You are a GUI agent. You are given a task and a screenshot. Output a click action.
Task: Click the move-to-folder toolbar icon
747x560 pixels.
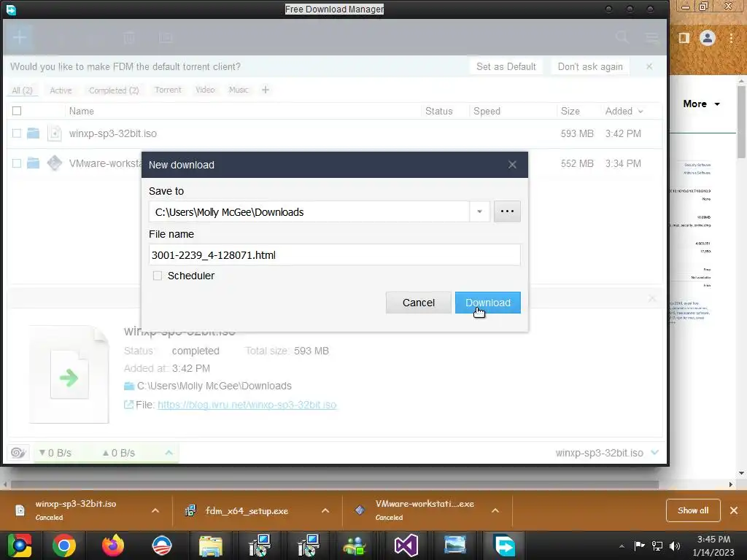click(166, 38)
